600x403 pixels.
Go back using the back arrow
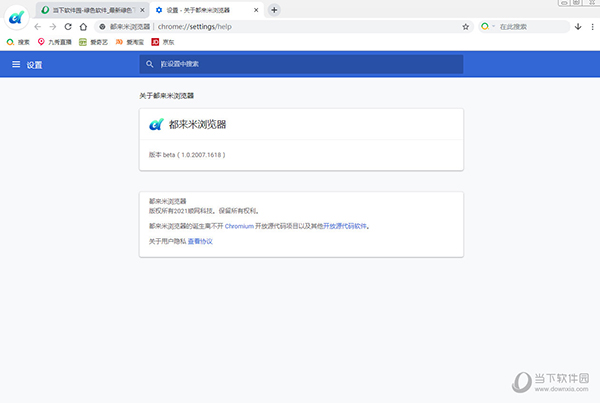tap(38, 27)
